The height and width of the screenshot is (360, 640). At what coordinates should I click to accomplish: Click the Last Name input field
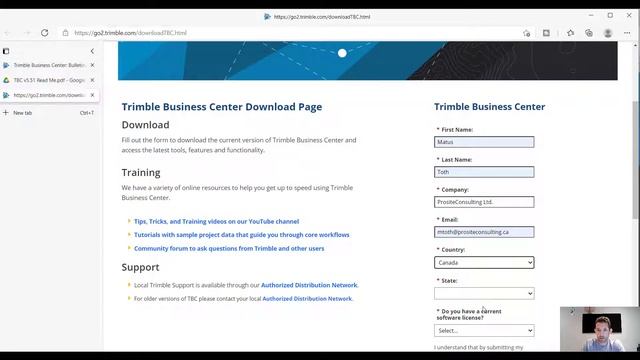[484, 172]
